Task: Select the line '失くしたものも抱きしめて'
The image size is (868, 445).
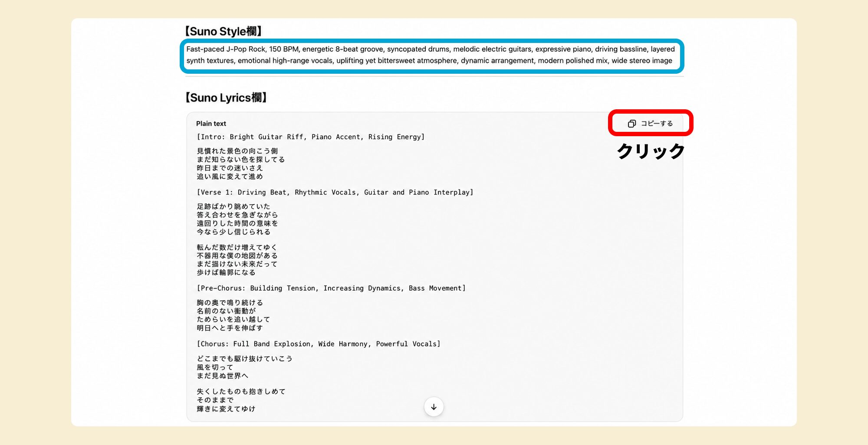Action: (241, 392)
